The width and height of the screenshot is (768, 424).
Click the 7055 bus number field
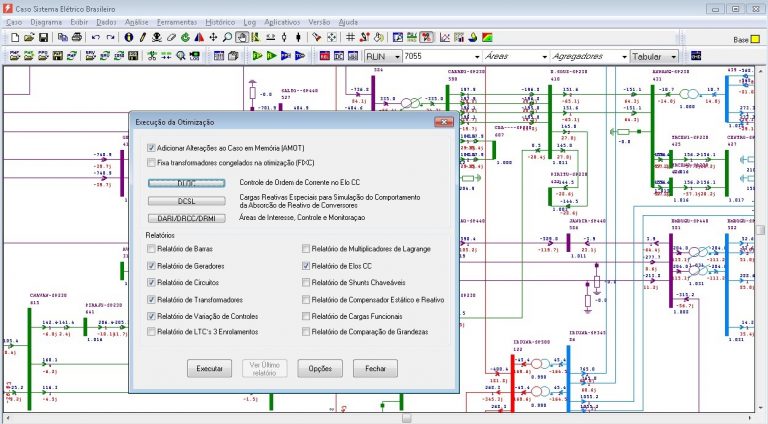tap(440, 57)
